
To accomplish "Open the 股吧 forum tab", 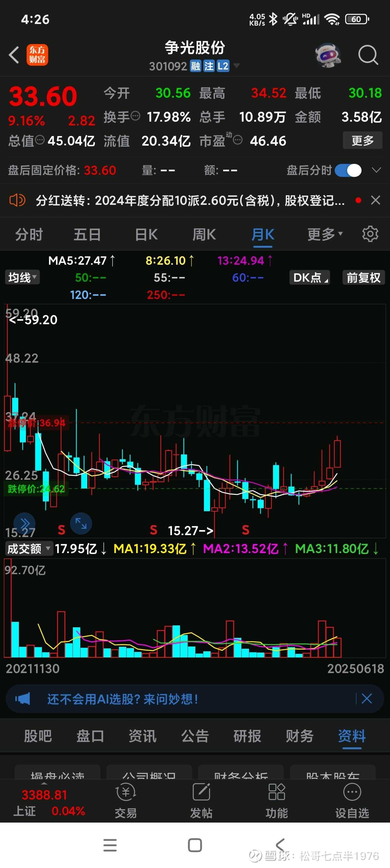I will (38, 736).
